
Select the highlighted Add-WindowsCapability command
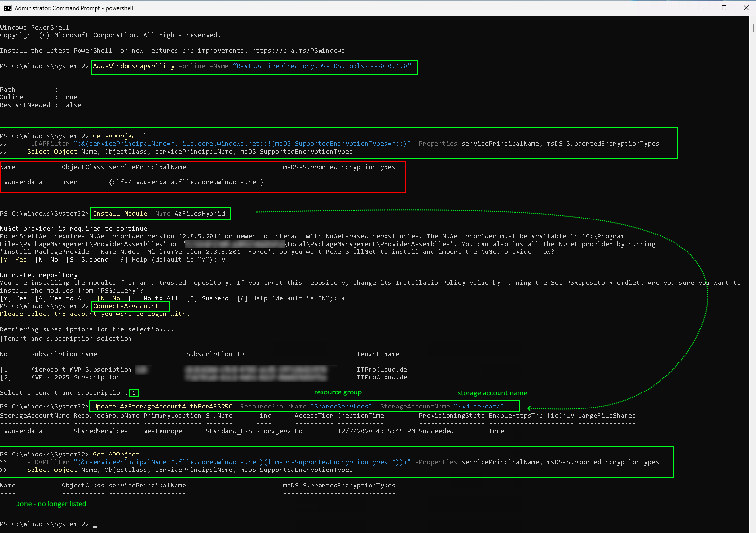[x=253, y=66]
